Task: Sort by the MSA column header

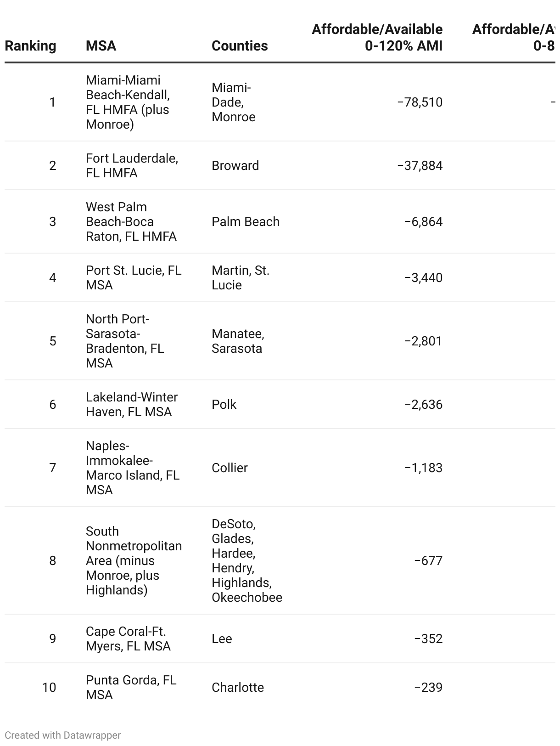Action: [101, 46]
